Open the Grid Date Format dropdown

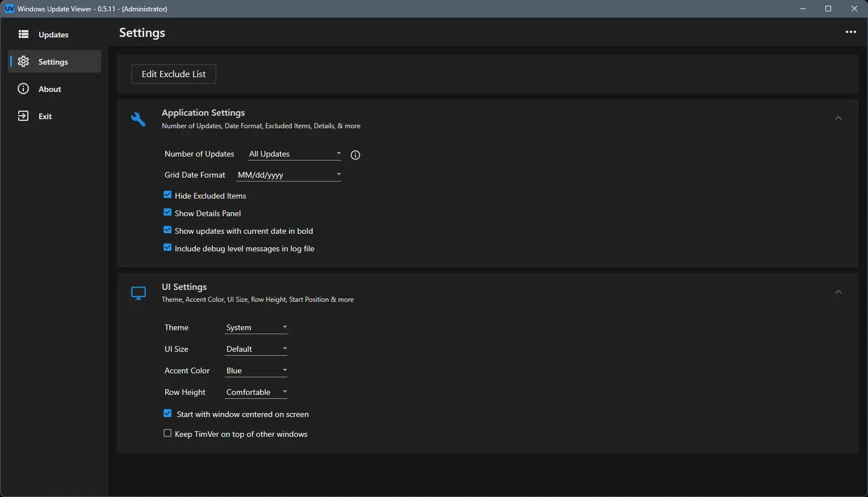[x=289, y=175]
